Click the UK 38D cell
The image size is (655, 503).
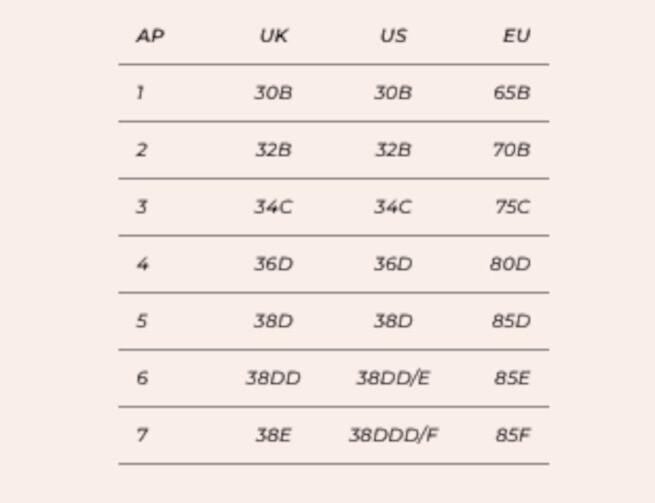click(x=273, y=321)
